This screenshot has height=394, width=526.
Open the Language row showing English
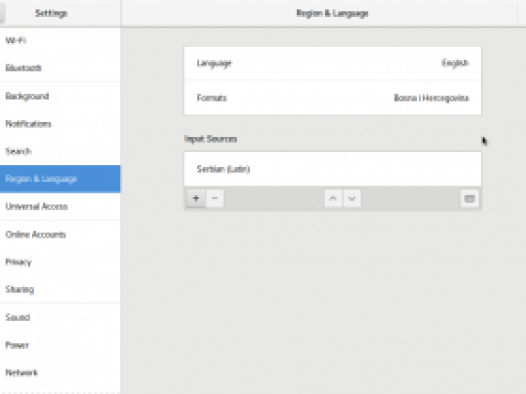point(332,63)
